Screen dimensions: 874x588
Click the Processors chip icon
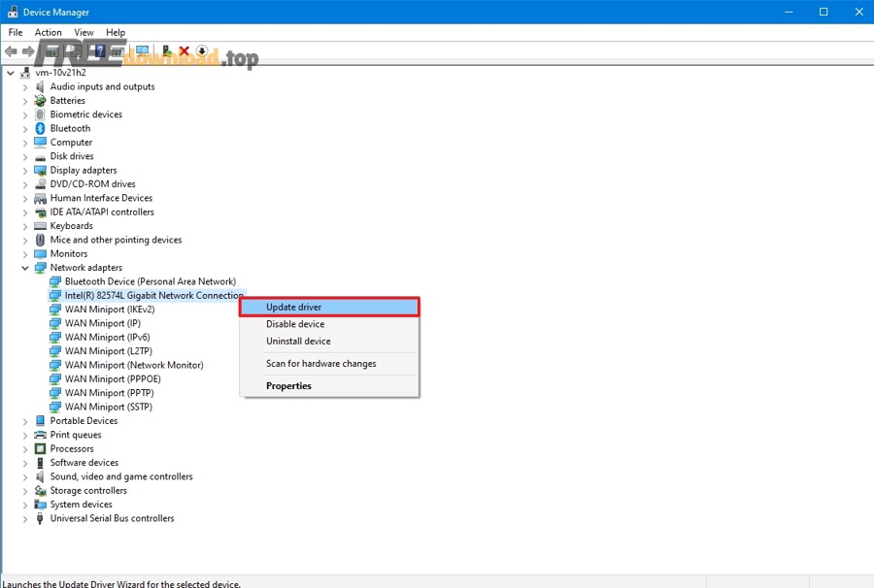click(40, 448)
